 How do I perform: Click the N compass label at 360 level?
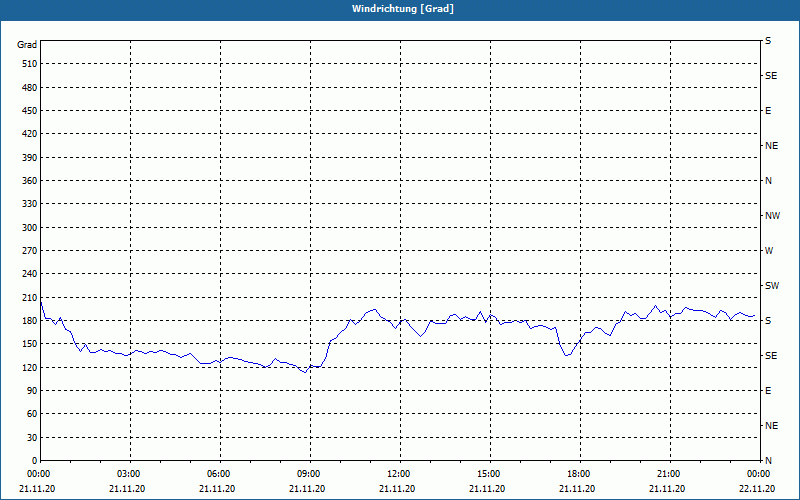click(x=768, y=181)
